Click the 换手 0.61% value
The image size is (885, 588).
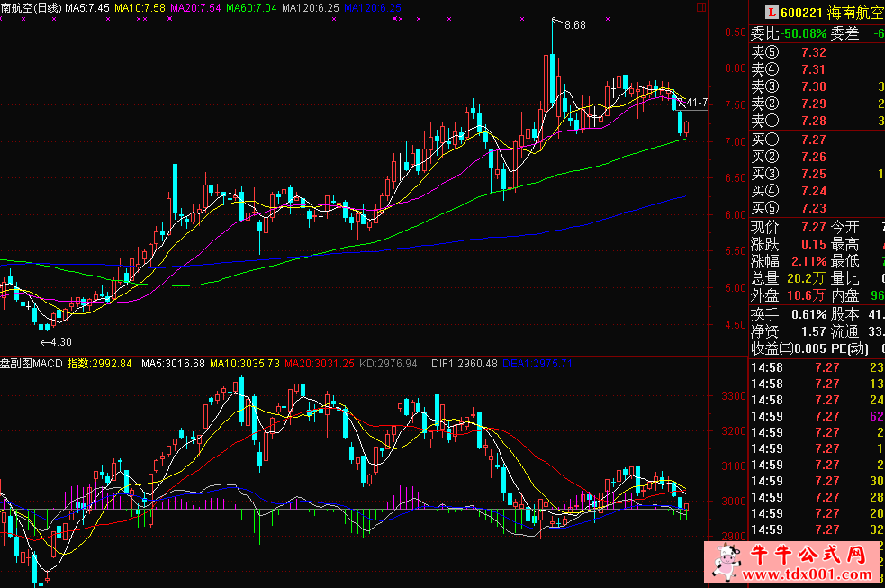[x=808, y=314]
